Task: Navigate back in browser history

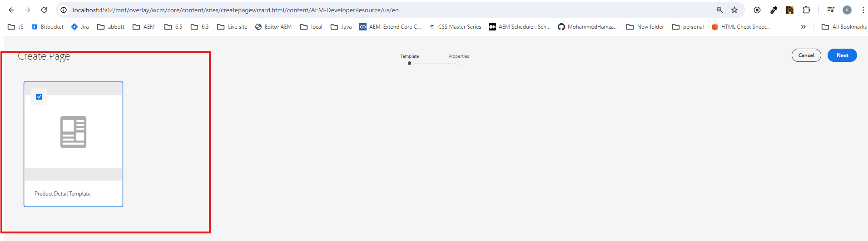Action: [x=11, y=10]
